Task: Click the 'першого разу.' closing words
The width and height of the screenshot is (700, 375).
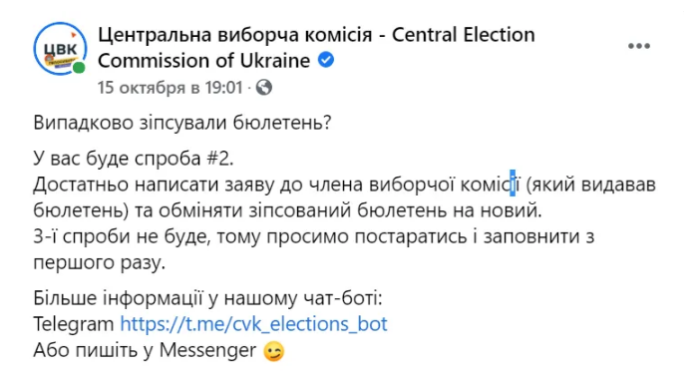Action: tap(100, 263)
